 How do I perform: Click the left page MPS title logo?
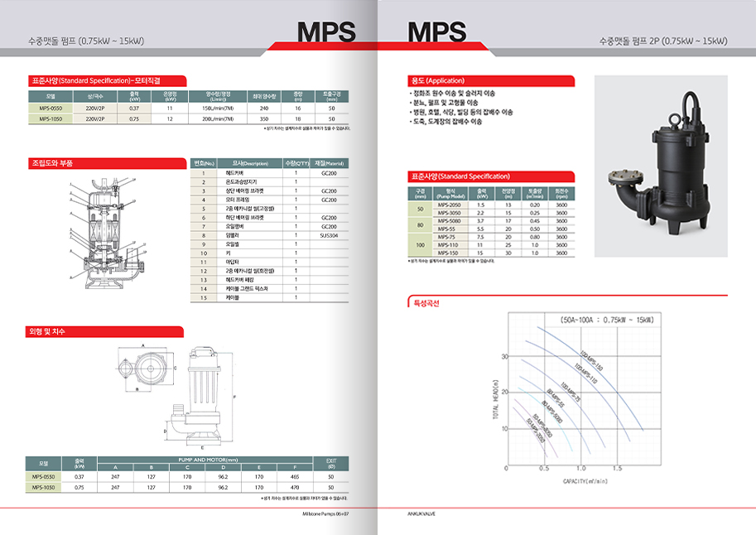click(x=326, y=32)
